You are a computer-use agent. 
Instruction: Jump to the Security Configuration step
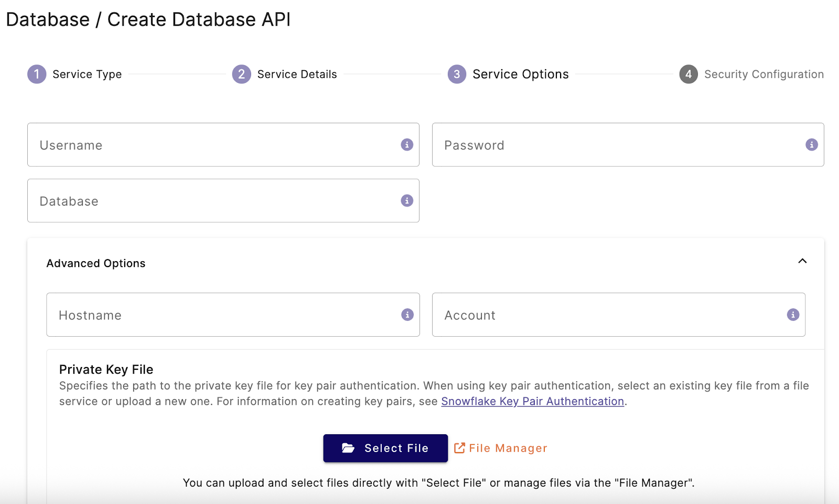pos(763,74)
